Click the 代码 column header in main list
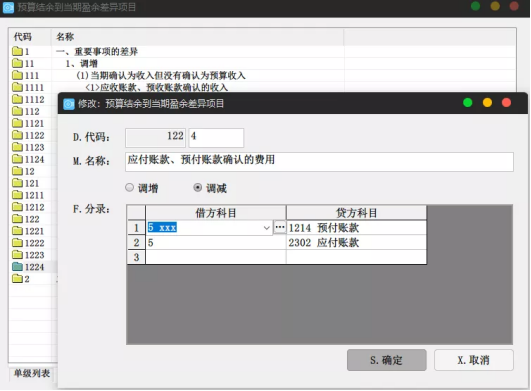 (30, 37)
